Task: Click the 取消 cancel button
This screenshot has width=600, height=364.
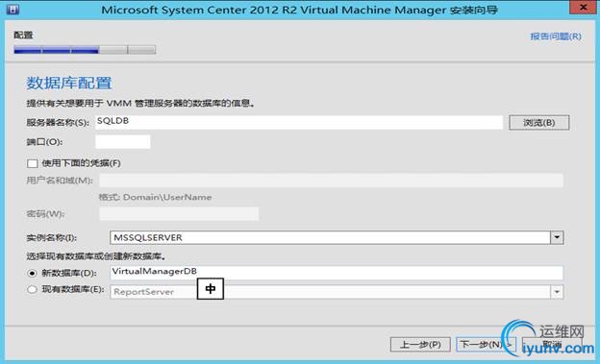Action: tap(552, 345)
